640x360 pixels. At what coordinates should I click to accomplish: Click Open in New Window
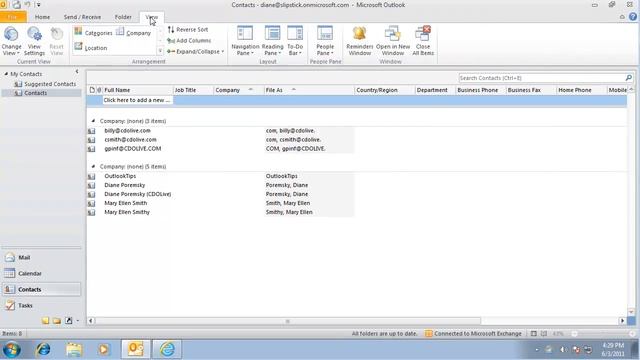[393, 41]
